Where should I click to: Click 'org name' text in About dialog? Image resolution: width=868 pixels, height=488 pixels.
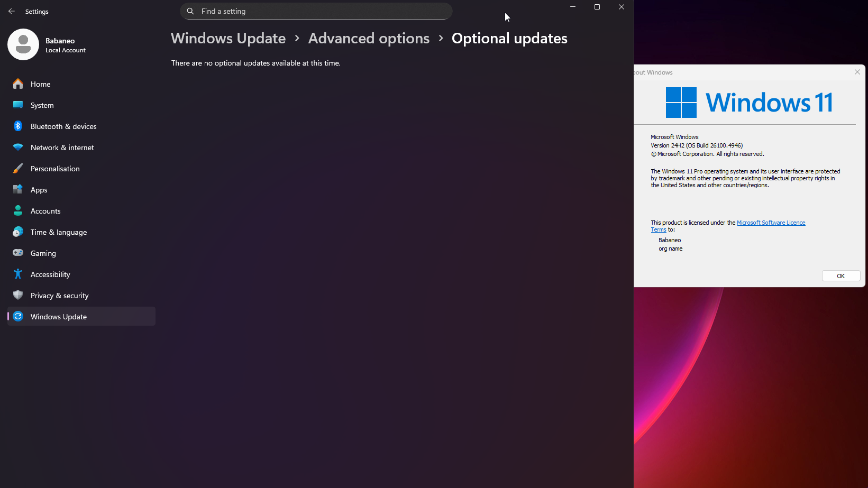(670, 248)
